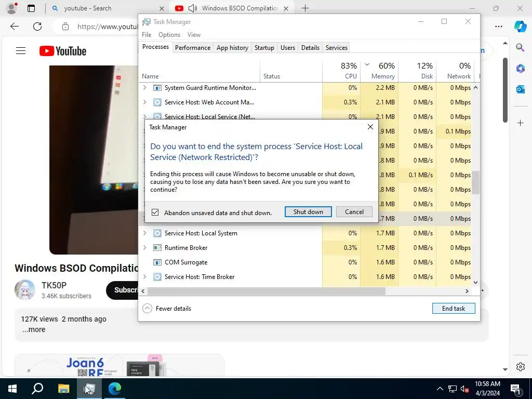
Task: Confirm with the Shut down button
Action: click(x=308, y=212)
